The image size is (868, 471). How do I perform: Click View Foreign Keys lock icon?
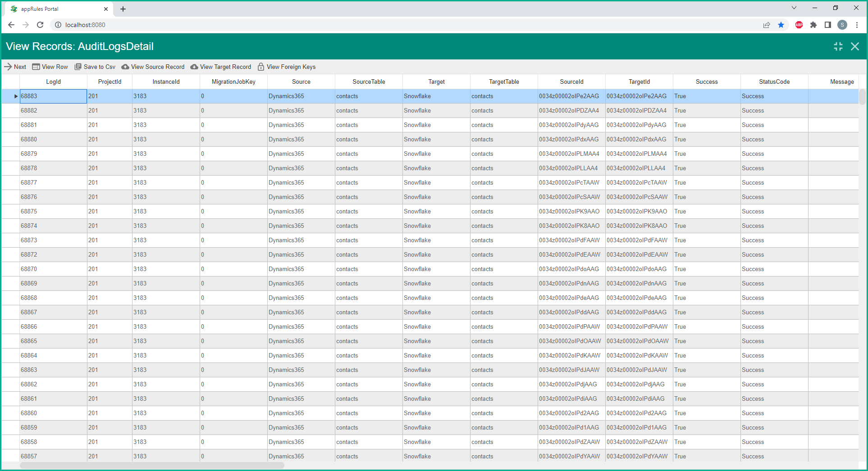[x=261, y=67]
